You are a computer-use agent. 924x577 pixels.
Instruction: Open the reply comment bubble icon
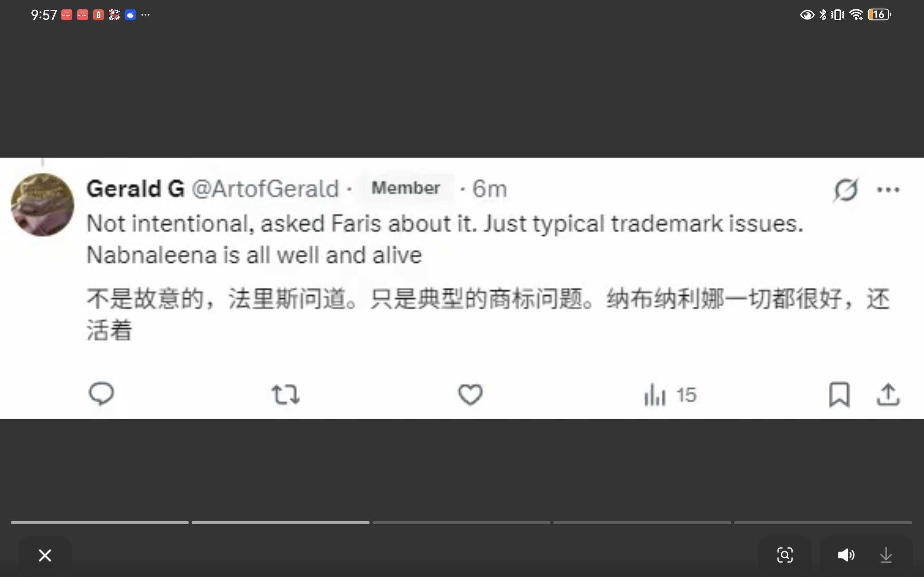coord(101,394)
